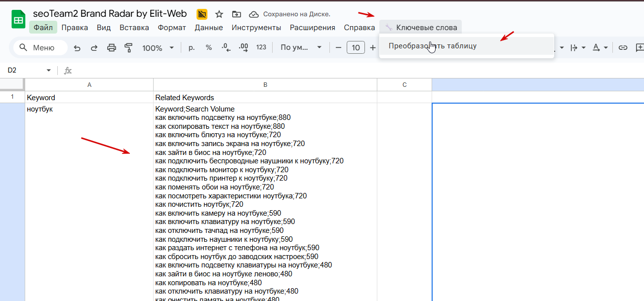Screen dimensions: 644x301
Task: Select the cell with the Keyword;Search Volume list
Action: [265, 202]
